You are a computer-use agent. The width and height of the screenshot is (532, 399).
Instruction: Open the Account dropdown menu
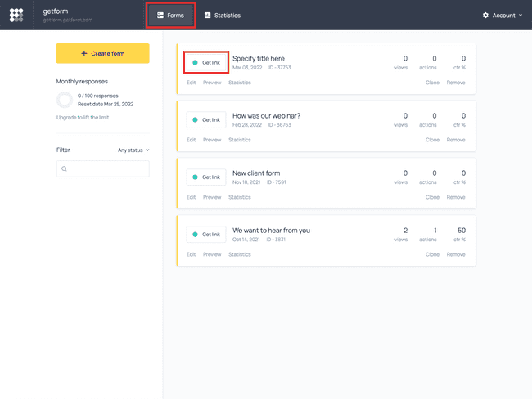point(503,16)
